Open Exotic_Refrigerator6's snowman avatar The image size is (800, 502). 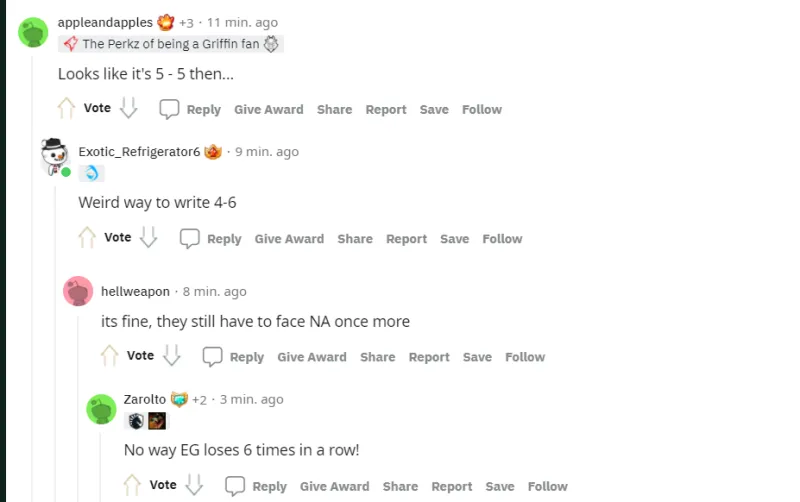(x=55, y=157)
